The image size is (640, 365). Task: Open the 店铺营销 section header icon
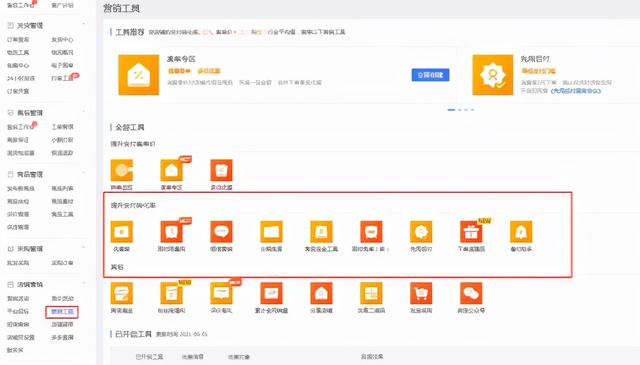(11, 284)
